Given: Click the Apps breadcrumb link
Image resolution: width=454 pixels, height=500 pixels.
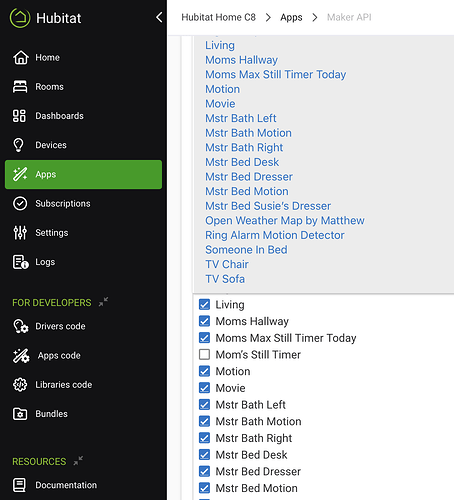Looking at the screenshot, I should (x=291, y=17).
